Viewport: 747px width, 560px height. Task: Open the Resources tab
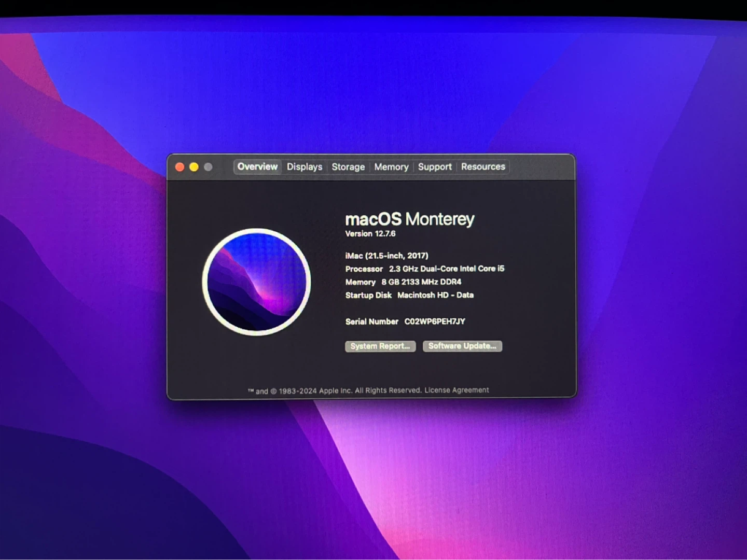pos(483,167)
